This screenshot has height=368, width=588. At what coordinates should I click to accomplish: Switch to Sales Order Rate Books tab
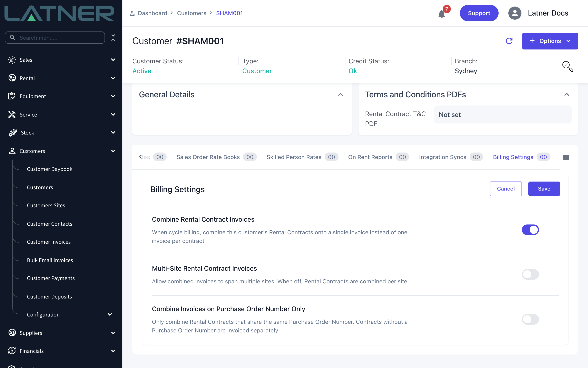(216, 157)
